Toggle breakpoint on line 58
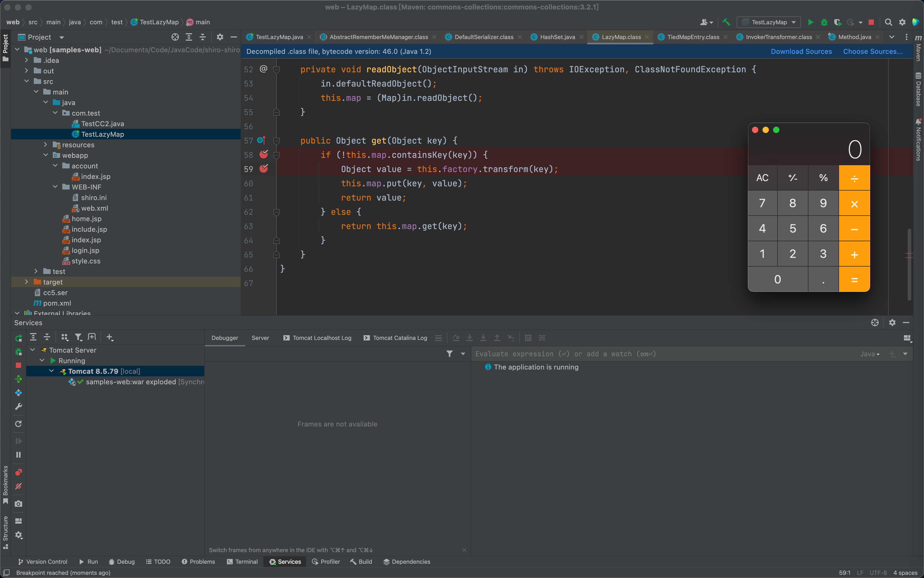This screenshot has width=924, height=578. (x=264, y=154)
